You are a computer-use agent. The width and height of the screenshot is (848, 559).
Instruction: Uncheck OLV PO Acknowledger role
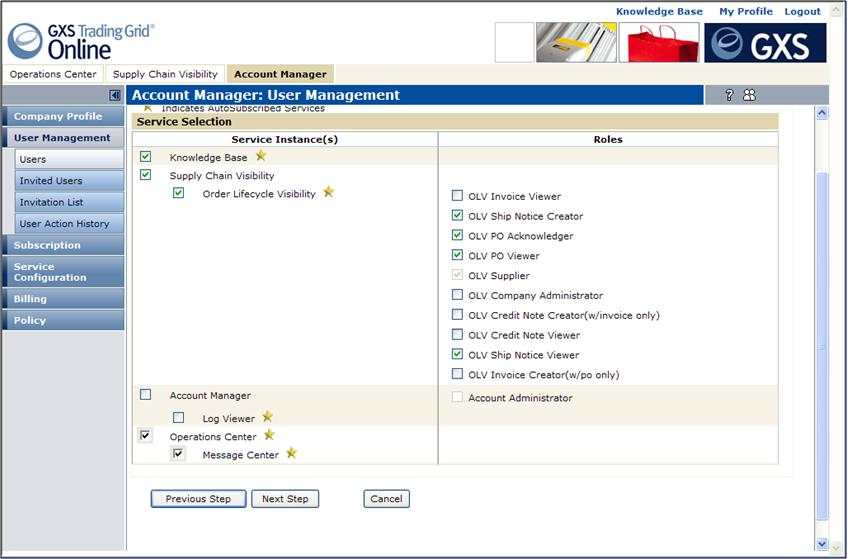(x=457, y=235)
